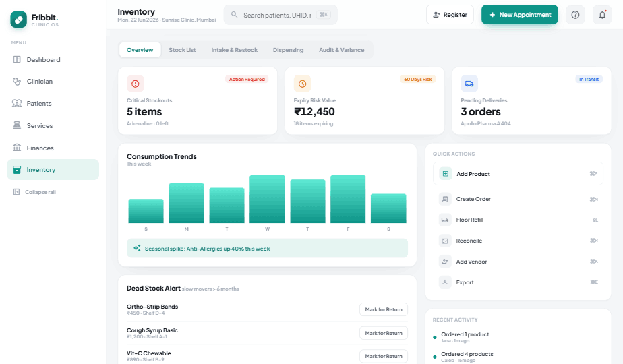The image size is (623, 364).
Task: Focus the Search patients input field
Action: tap(280, 15)
